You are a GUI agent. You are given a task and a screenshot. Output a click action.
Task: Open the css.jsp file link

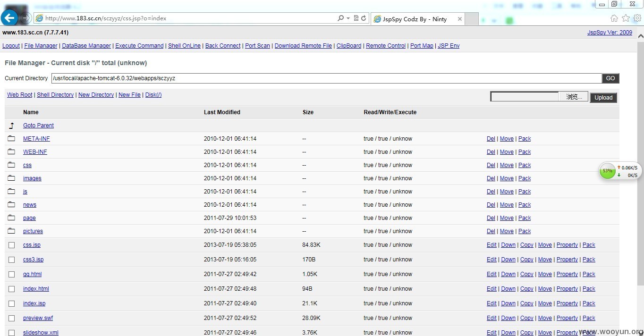(32, 245)
